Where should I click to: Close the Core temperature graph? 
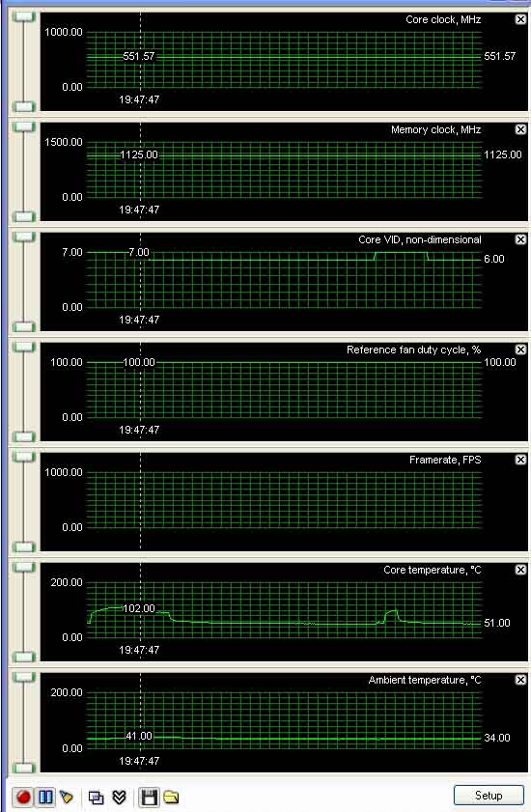520,570
